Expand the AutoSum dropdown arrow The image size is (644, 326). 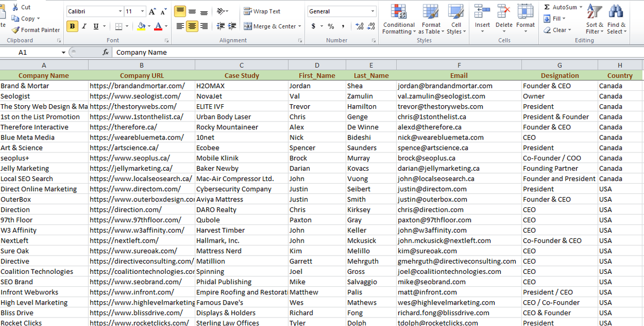click(x=581, y=7)
